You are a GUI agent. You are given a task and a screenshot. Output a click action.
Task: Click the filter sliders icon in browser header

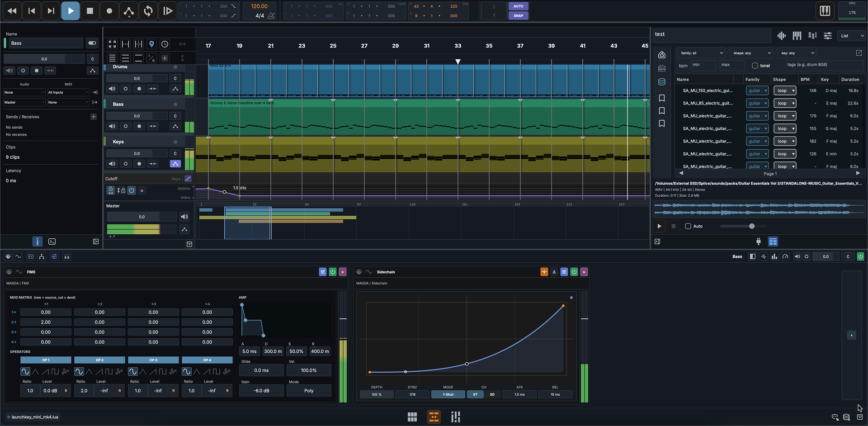828,36
